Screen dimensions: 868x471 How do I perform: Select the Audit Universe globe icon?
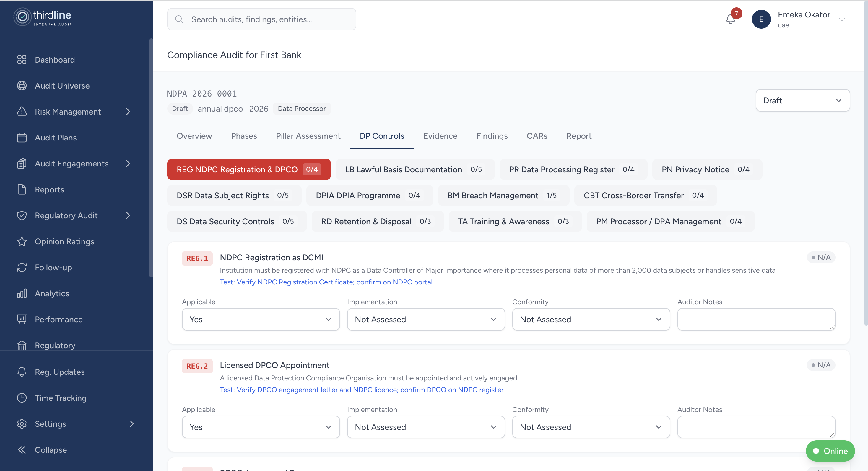(22, 86)
